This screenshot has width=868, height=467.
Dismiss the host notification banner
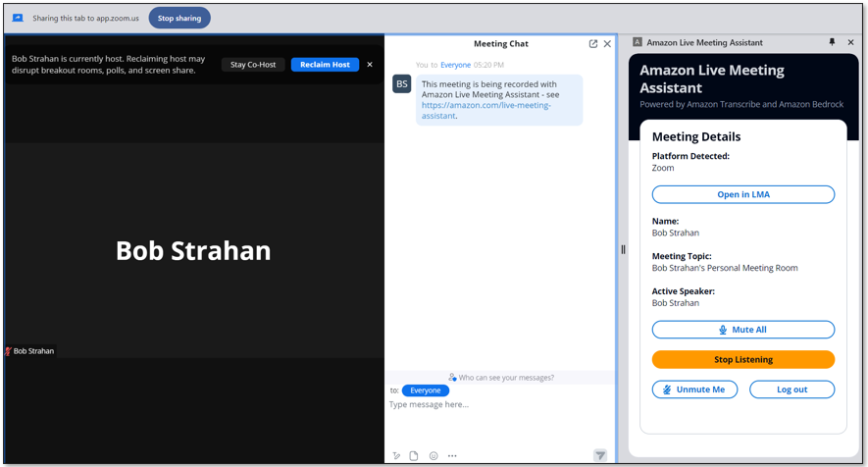(x=370, y=64)
